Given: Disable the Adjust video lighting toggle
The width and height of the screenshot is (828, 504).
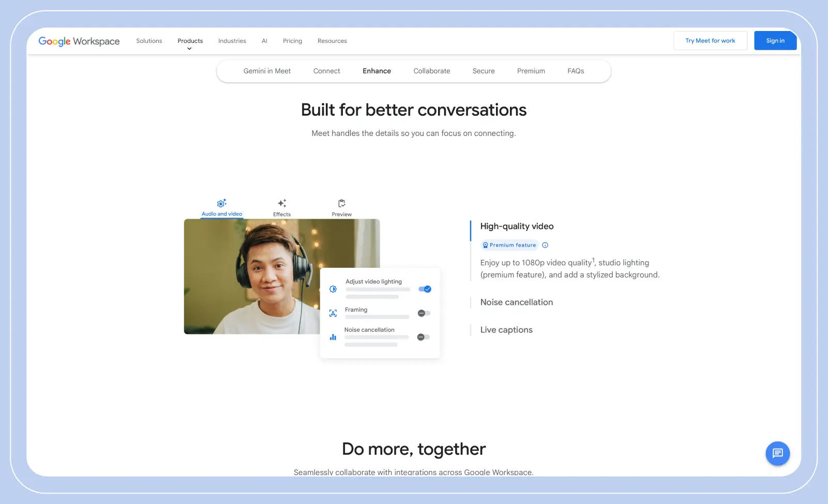Looking at the screenshot, I should (x=424, y=289).
